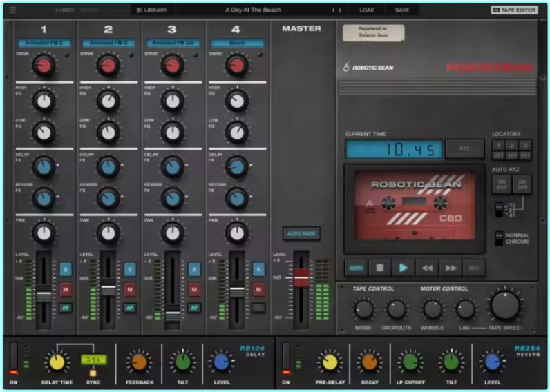
Task: Click the Auto Fade button
Action: (302, 234)
